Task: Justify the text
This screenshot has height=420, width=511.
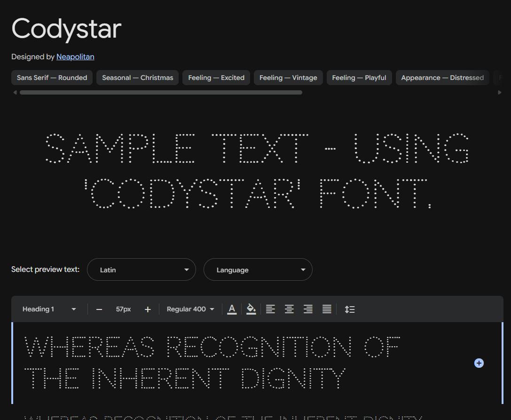Action: coord(327,309)
